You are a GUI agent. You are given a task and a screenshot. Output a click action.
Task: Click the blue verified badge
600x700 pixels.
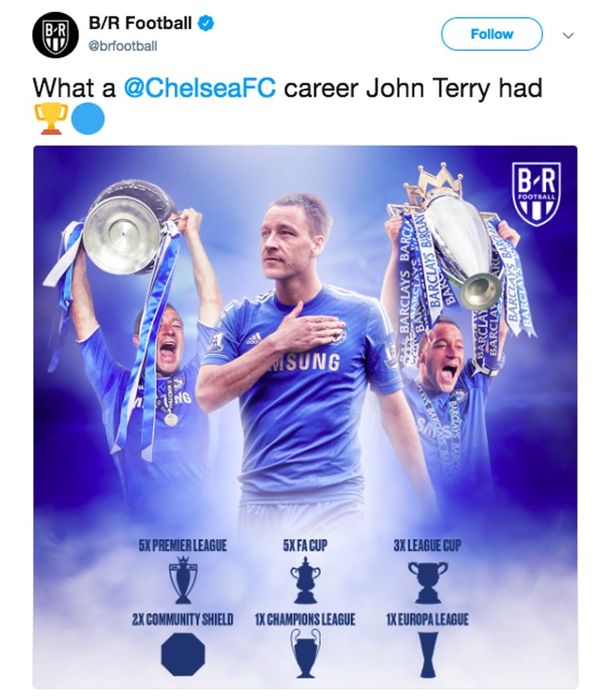point(206,24)
